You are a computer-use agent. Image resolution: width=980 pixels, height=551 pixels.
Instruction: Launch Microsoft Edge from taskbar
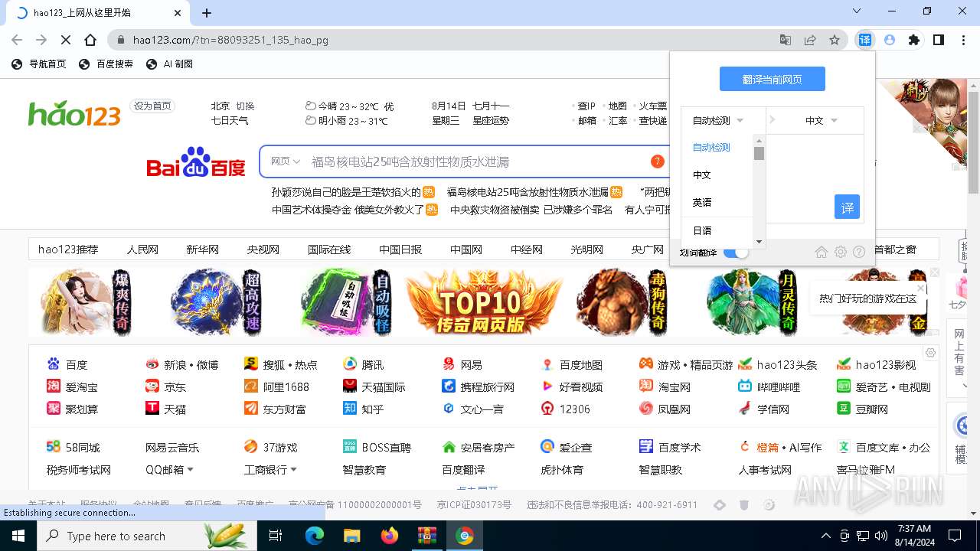315,536
